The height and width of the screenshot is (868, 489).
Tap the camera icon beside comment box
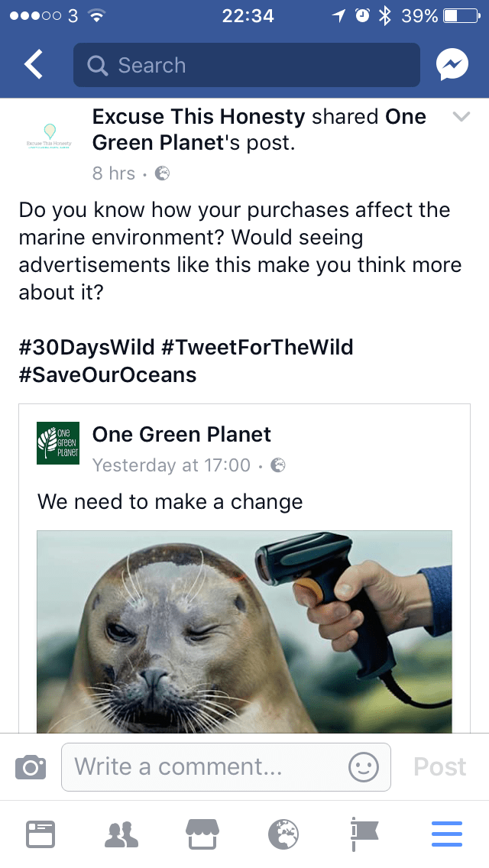pyautogui.click(x=31, y=766)
